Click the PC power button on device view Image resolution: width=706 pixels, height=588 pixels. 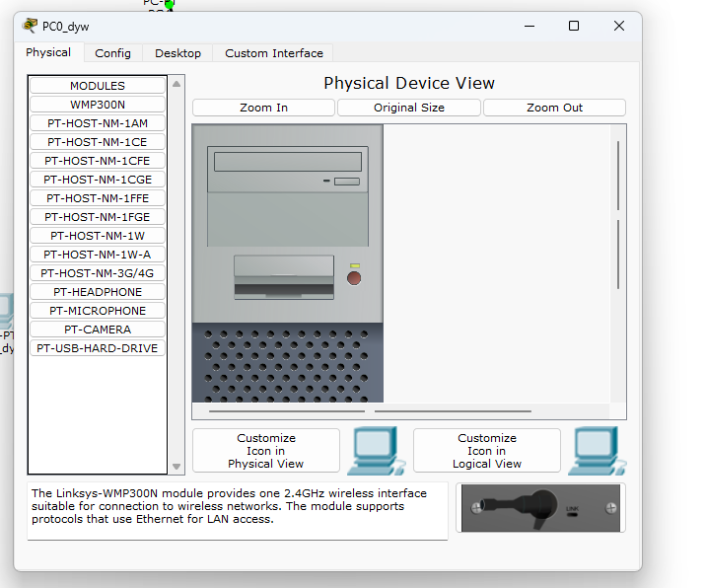(x=354, y=278)
